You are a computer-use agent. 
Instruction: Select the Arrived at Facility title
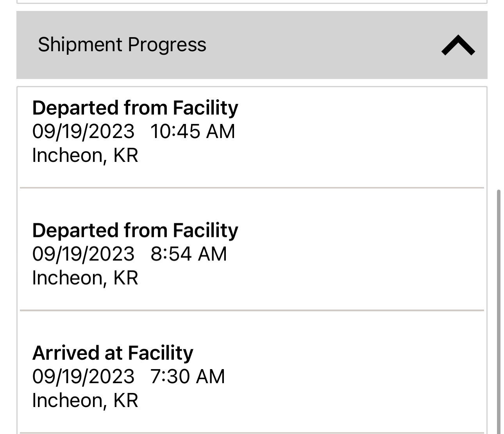click(113, 353)
